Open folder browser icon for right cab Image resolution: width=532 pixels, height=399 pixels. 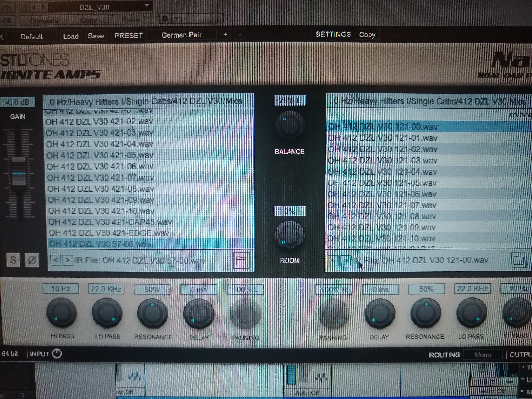518,260
